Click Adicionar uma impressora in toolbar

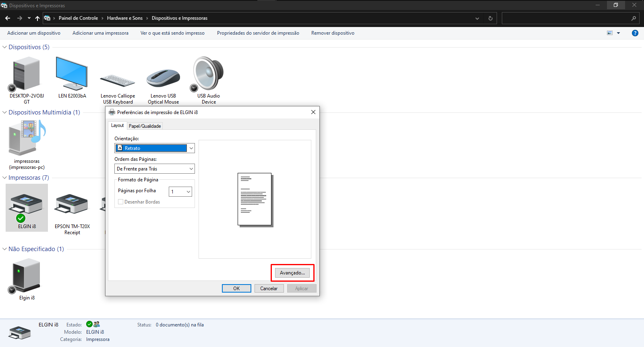click(x=100, y=33)
